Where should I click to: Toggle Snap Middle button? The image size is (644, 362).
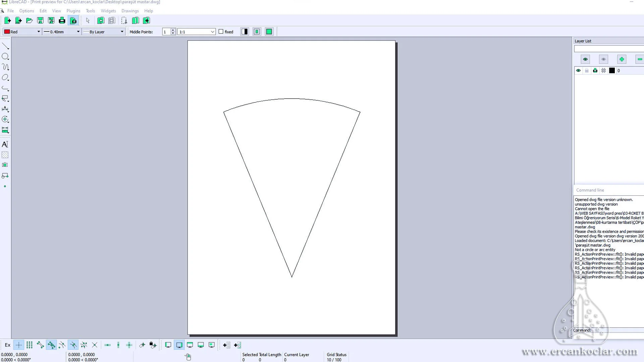click(73, 345)
